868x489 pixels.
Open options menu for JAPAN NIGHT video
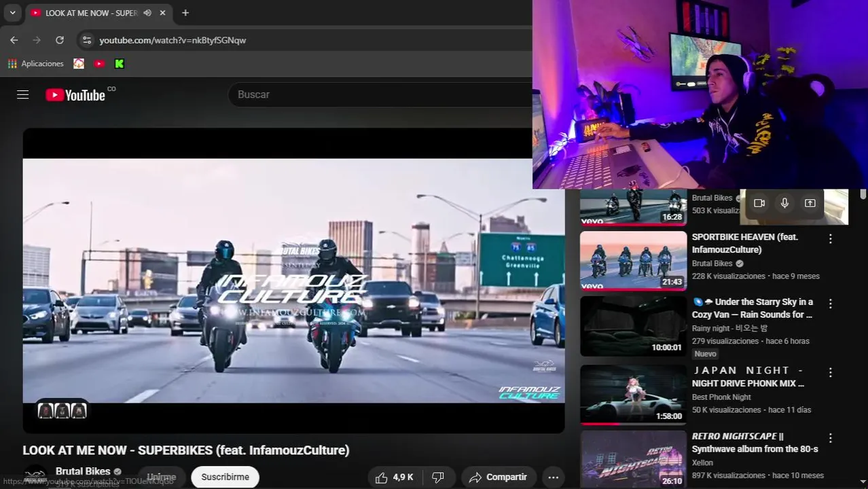(x=830, y=373)
